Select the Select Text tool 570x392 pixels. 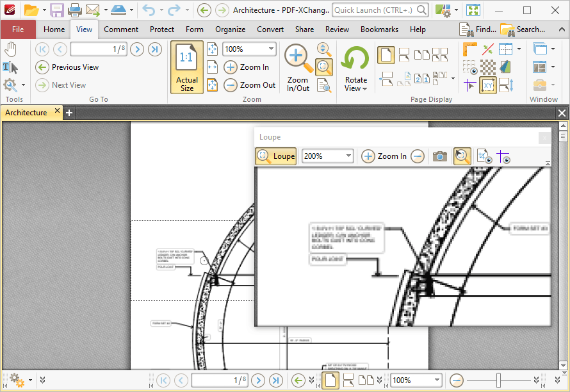point(10,67)
